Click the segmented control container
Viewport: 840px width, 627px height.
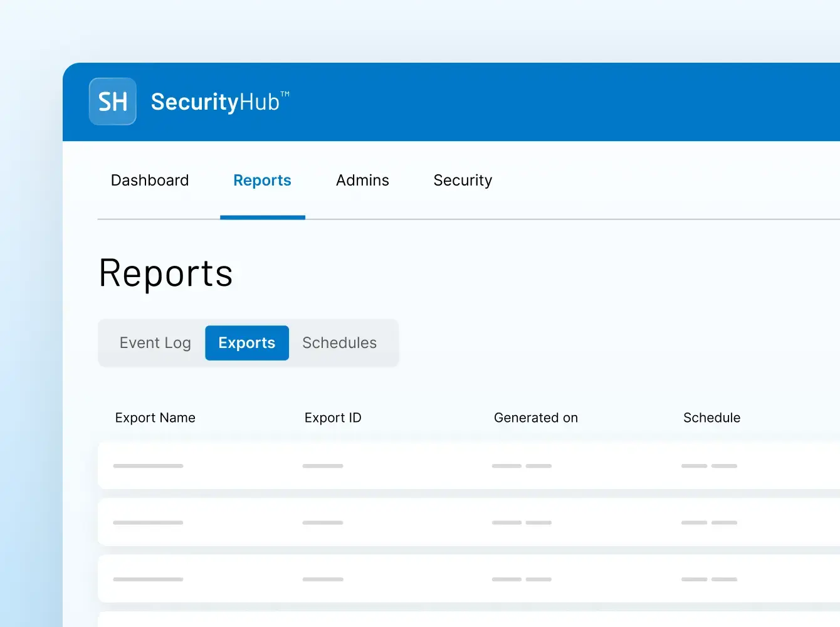[x=248, y=343]
